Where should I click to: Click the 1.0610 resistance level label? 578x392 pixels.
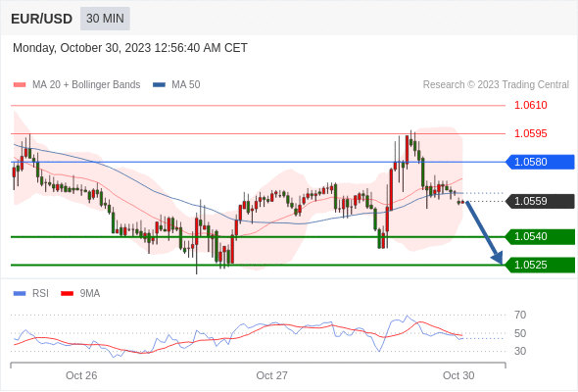[530, 105]
